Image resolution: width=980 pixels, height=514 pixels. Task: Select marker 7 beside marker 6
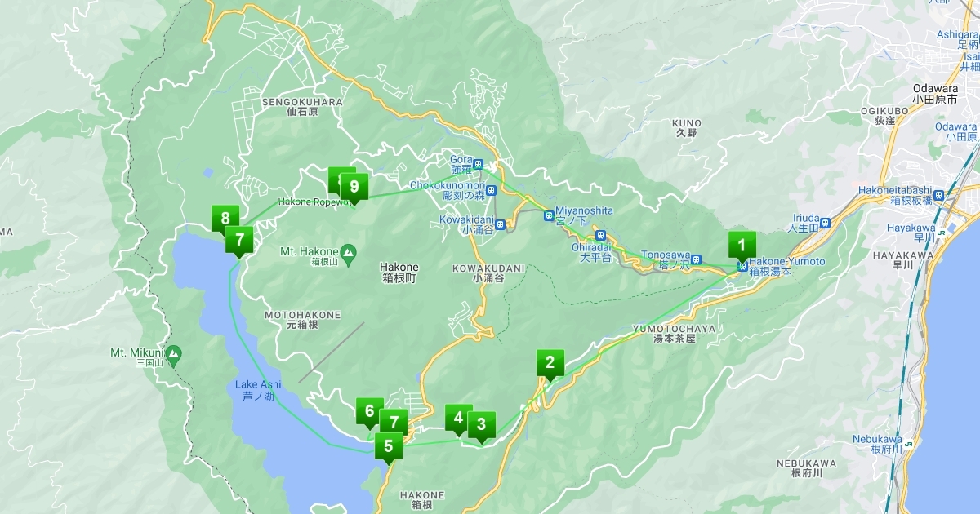(394, 423)
